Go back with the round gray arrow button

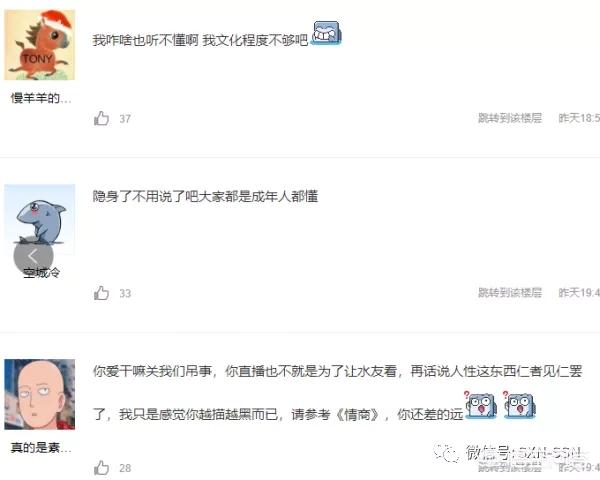click(33, 256)
